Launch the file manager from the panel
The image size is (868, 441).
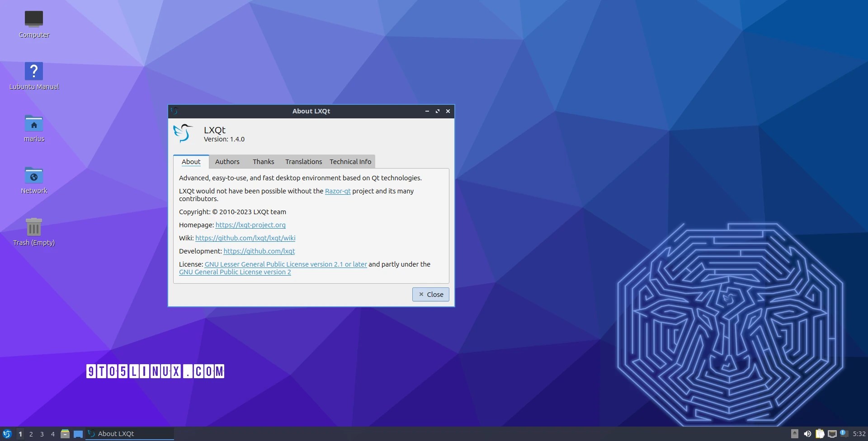(x=65, y=434)
